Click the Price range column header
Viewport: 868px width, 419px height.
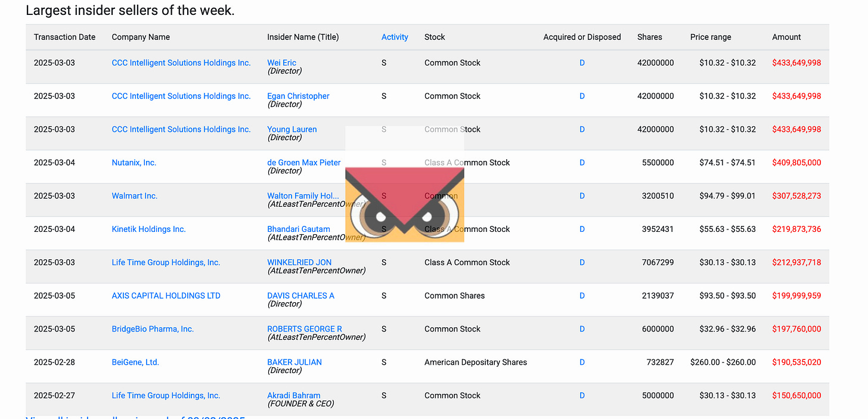pyautogui.click(x=711, y=37)
